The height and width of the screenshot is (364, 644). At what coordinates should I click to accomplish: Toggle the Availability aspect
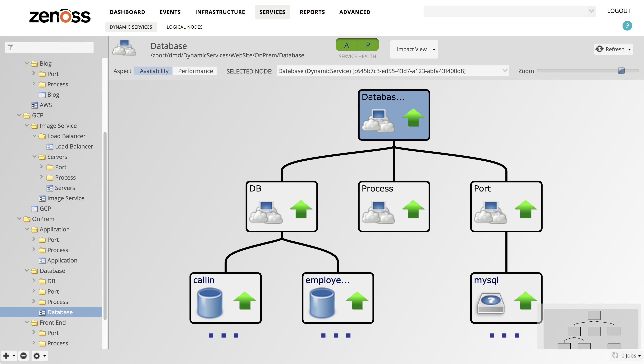point(154,71)
